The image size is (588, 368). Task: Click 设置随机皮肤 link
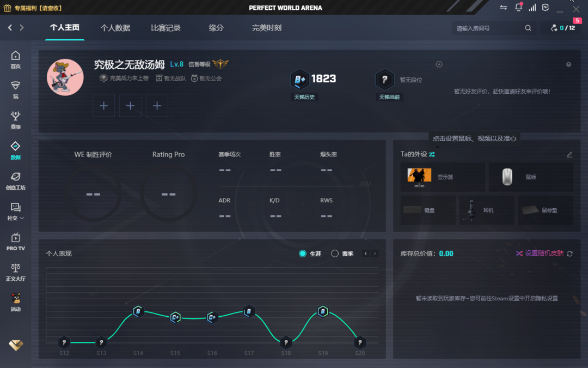click(544, 253)
